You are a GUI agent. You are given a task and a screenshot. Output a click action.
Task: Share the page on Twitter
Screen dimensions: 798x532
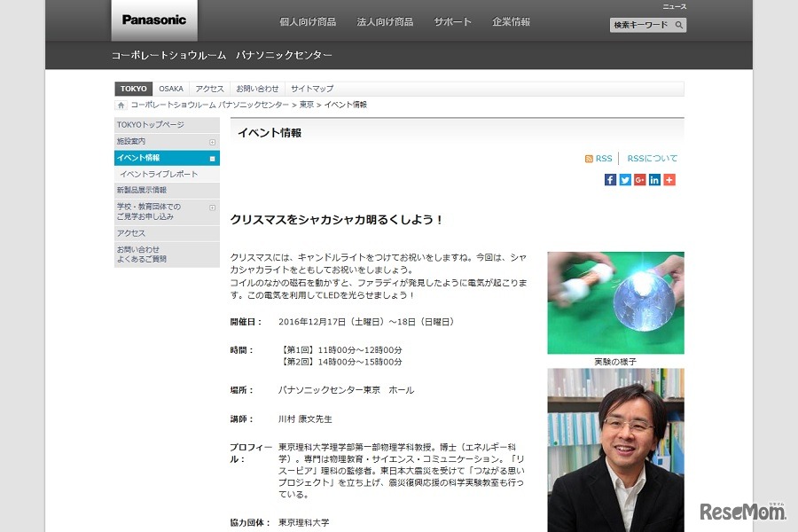tap(625, 180)
